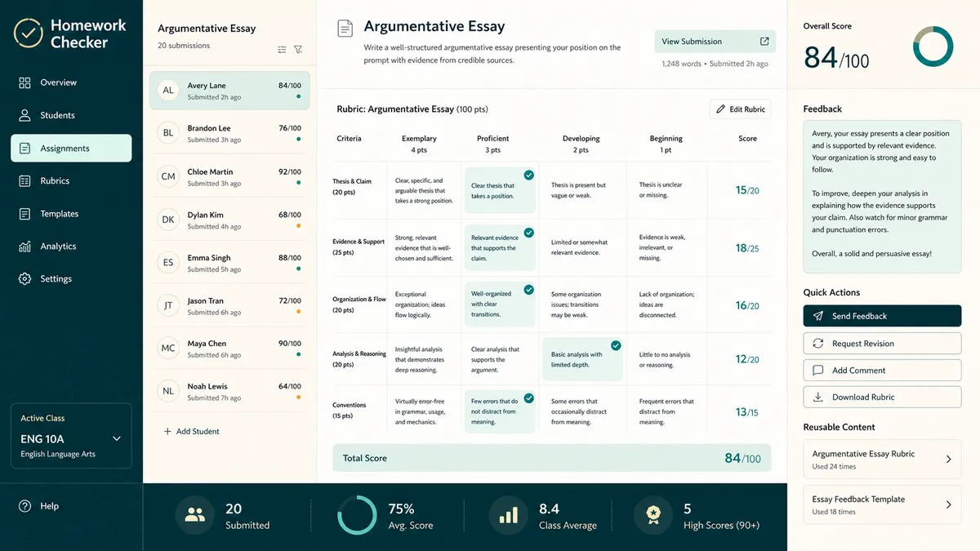The image size is (980, 551).
Task: Open Brandon Lee's submission row
Action: [x=229, y=133]
